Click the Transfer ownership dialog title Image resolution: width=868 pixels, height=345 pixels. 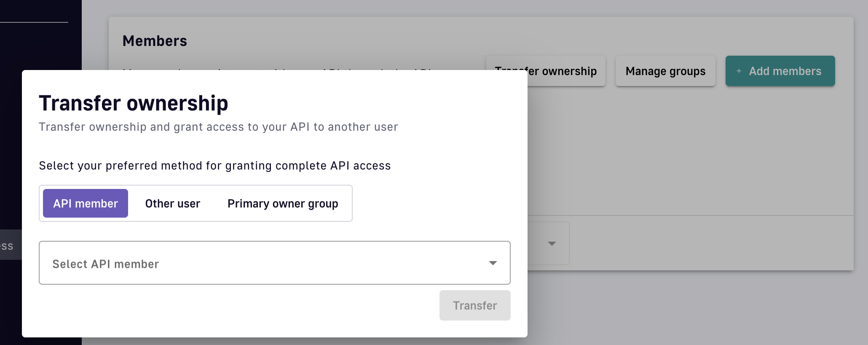134,103
